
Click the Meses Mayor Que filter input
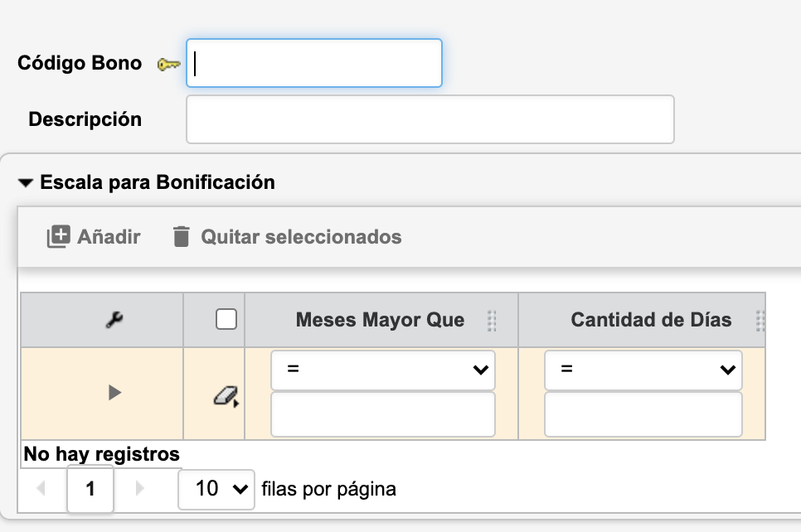pyautogui.click(x=382, y=414)
